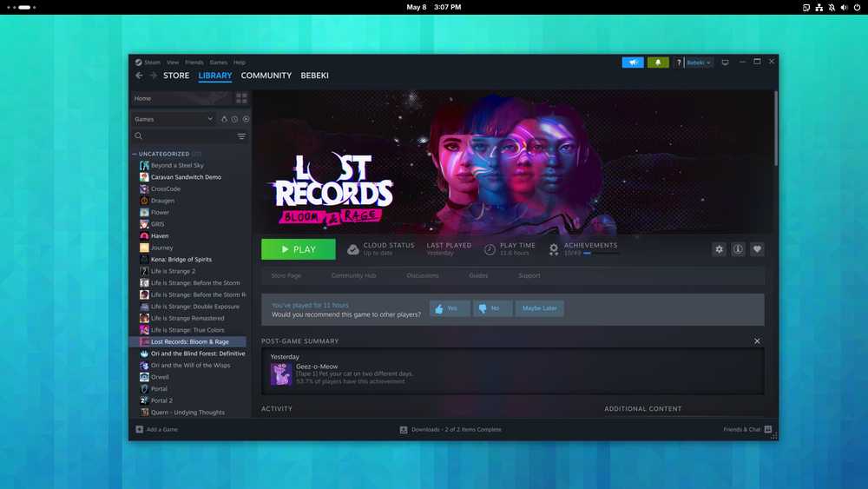The width and height of the screenshot is (868, 489).
Task: Open the Guides link
Action: point(478,276)
